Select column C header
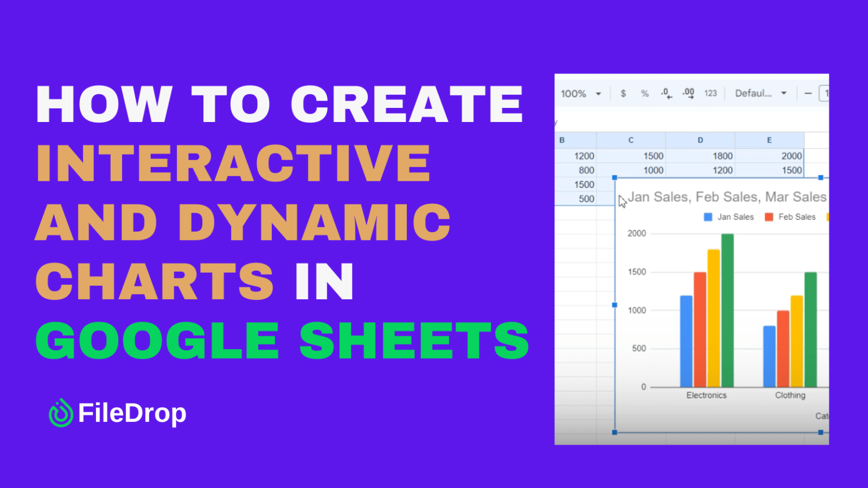This screenshot has height=488, width=868. coord(631,140)
